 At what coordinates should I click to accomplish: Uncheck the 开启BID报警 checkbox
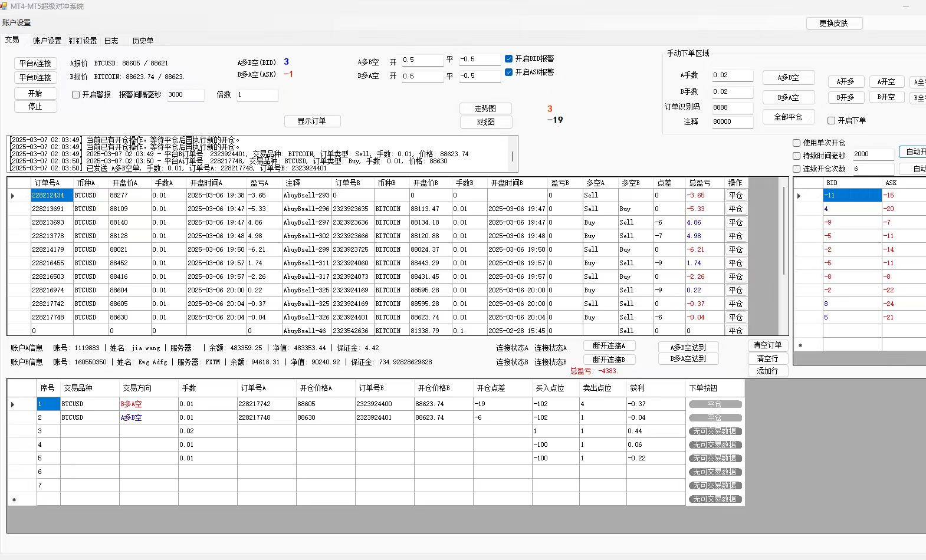[x=508, y=59]
